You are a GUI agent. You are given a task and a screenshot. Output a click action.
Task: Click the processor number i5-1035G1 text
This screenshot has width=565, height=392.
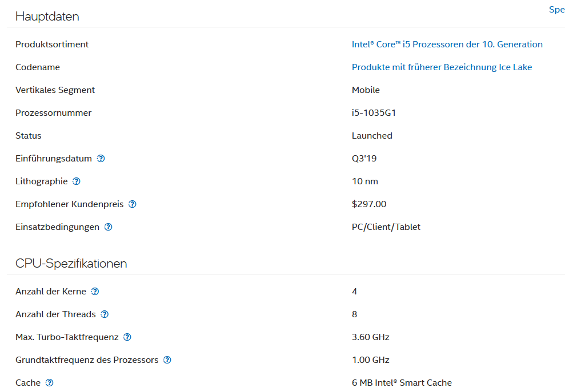coord(374,113)
